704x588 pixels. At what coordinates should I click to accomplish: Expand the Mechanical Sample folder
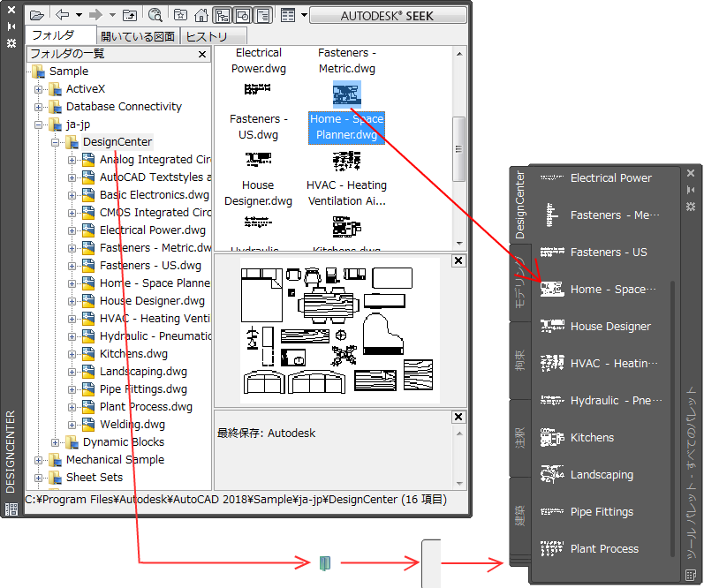38,460
